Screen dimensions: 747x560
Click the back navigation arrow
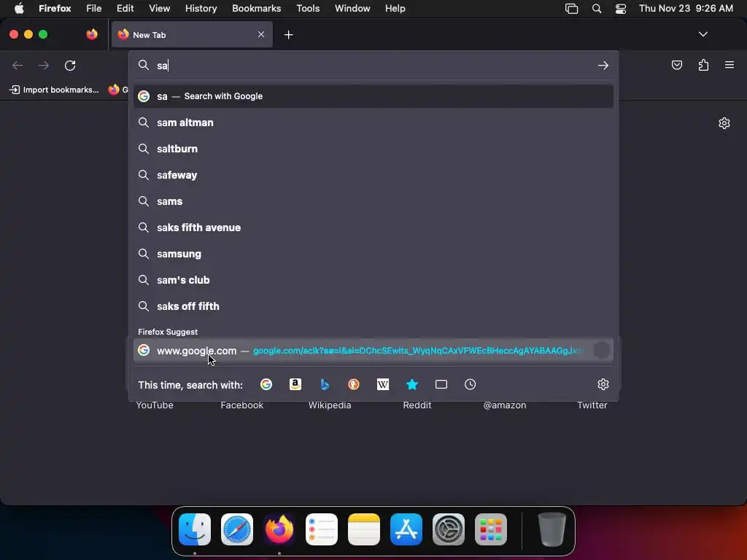click(18, 65)
